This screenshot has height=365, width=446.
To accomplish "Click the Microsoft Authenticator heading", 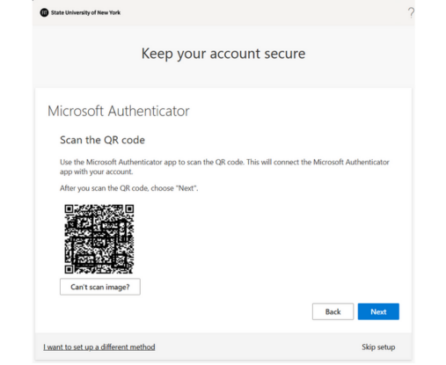I will tap(118, 111).
